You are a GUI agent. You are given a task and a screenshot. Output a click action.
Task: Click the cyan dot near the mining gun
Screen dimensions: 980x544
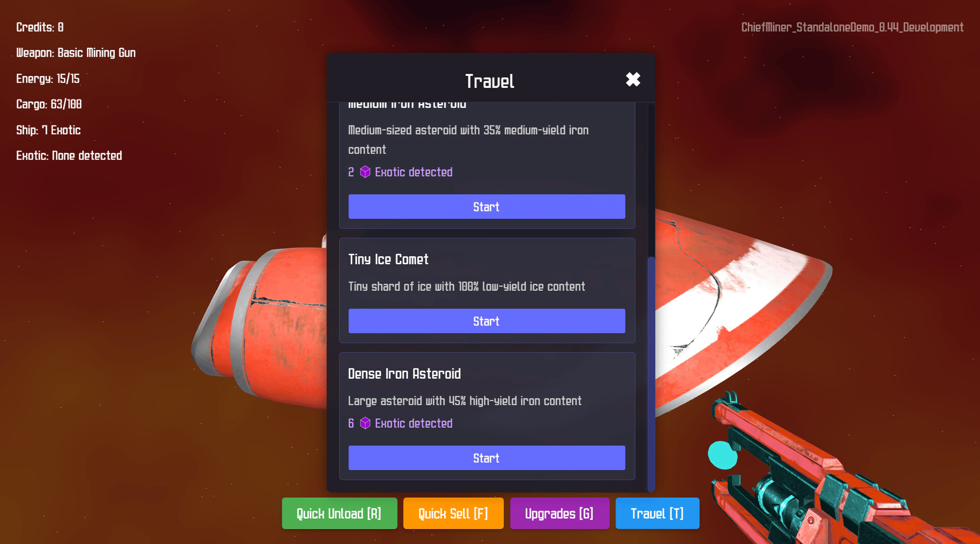tap(722, 455)
